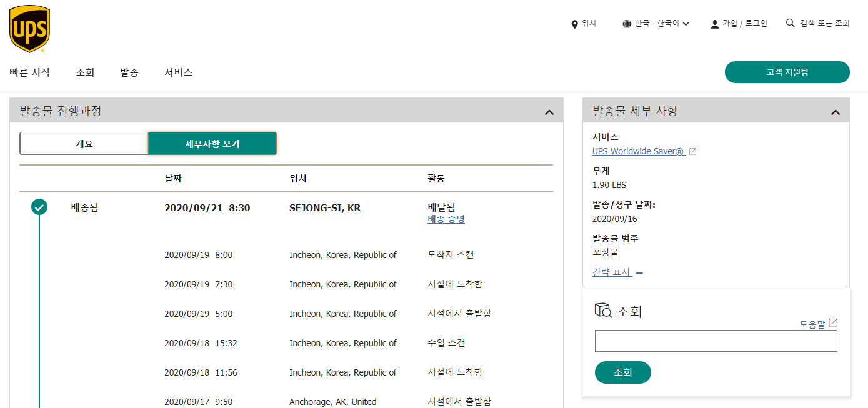868x408 pixels.
Task: Click the 도움말 help link
Action: pyautogui.click(x=812, y=324)
